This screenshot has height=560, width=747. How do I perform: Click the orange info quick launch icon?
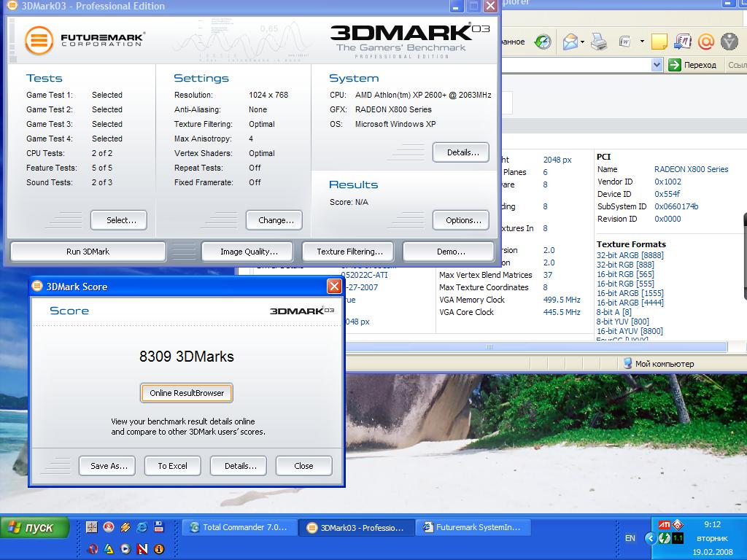[x=158, y=548]
